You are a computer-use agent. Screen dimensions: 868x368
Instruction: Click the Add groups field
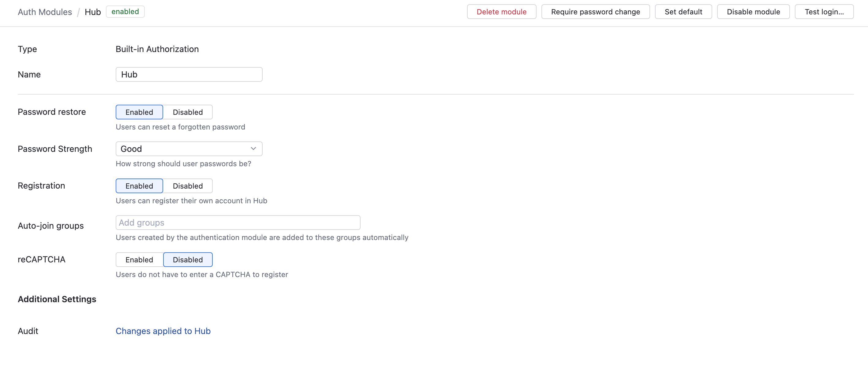[238, 222]
